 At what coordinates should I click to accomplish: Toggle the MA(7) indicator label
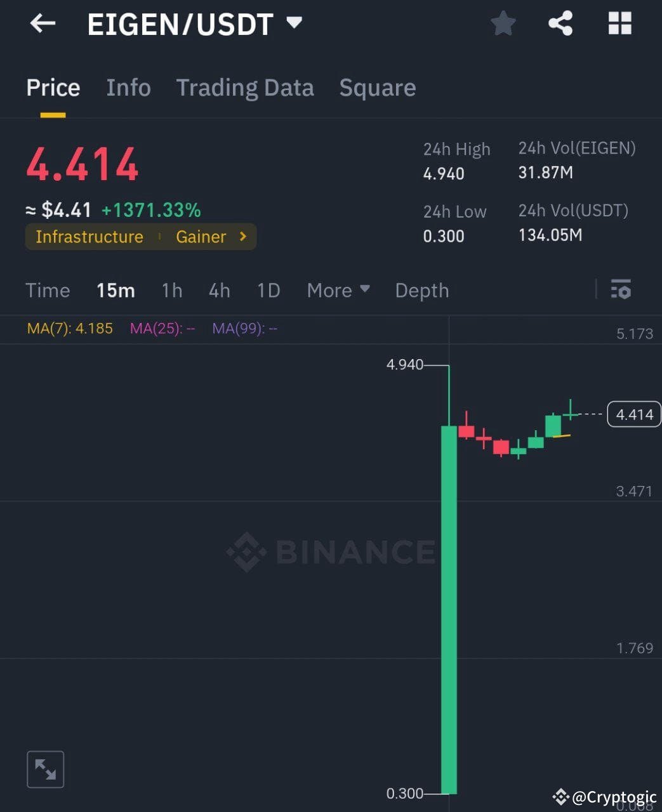[70, 329]
